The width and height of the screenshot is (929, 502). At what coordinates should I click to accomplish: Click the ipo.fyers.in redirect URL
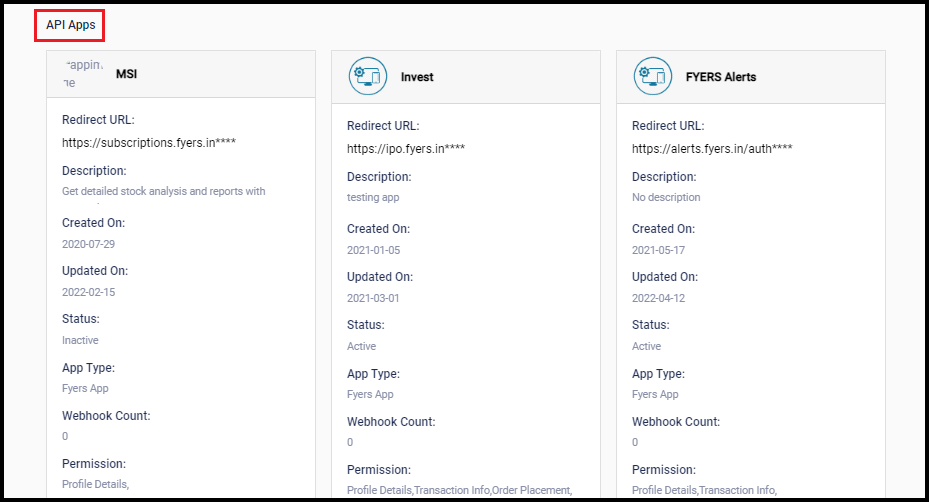pyautogui.click(x=406, y=149)
